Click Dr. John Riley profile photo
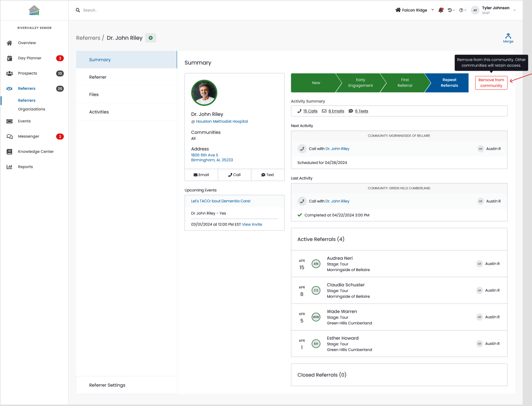The image size is (532, 406). [204, 93]
